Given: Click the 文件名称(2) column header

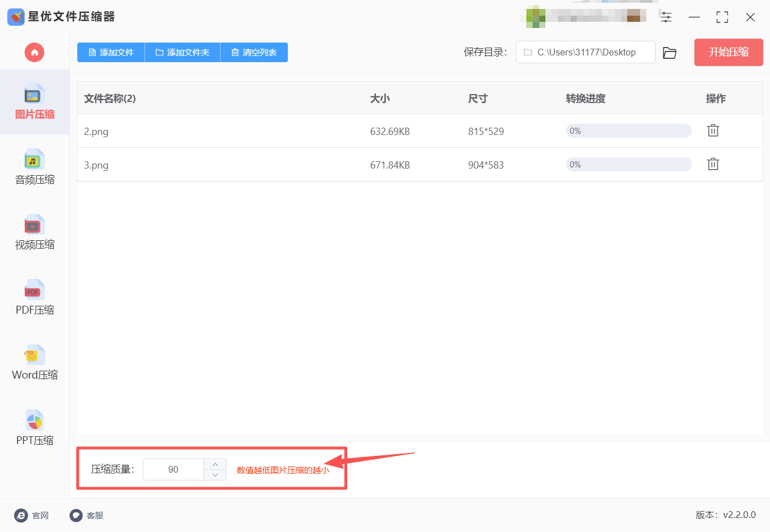Looking at the screenshot, I should [110, 99].
